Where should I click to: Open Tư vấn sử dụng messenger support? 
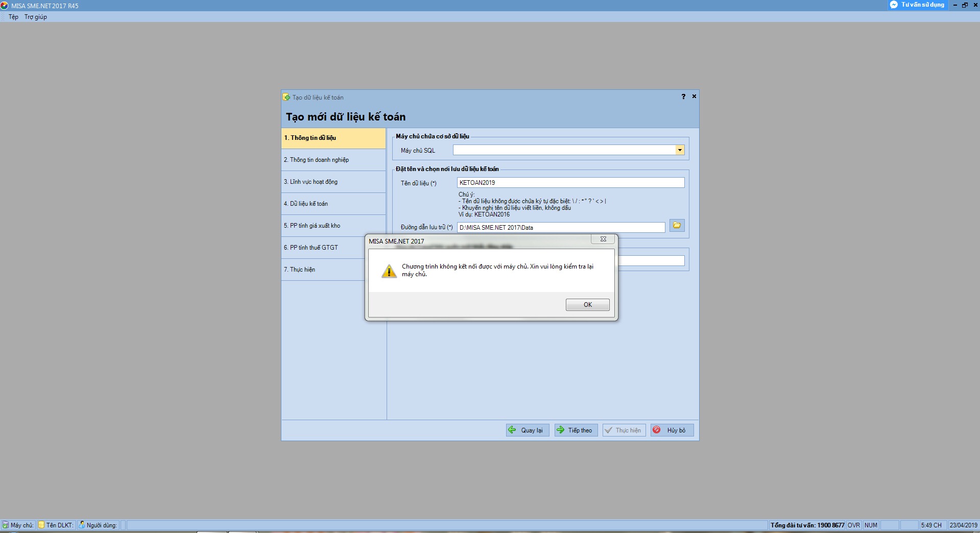point(918,5)
